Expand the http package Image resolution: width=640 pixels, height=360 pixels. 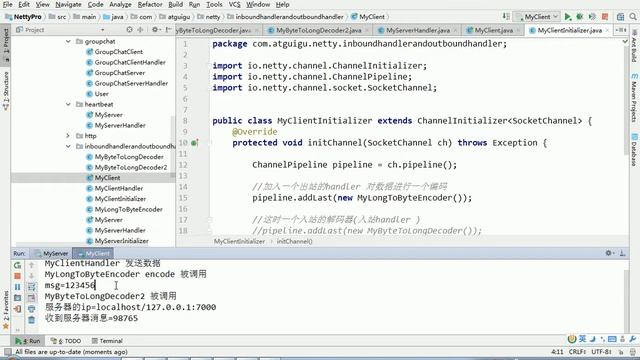click(x=68, y=136)
